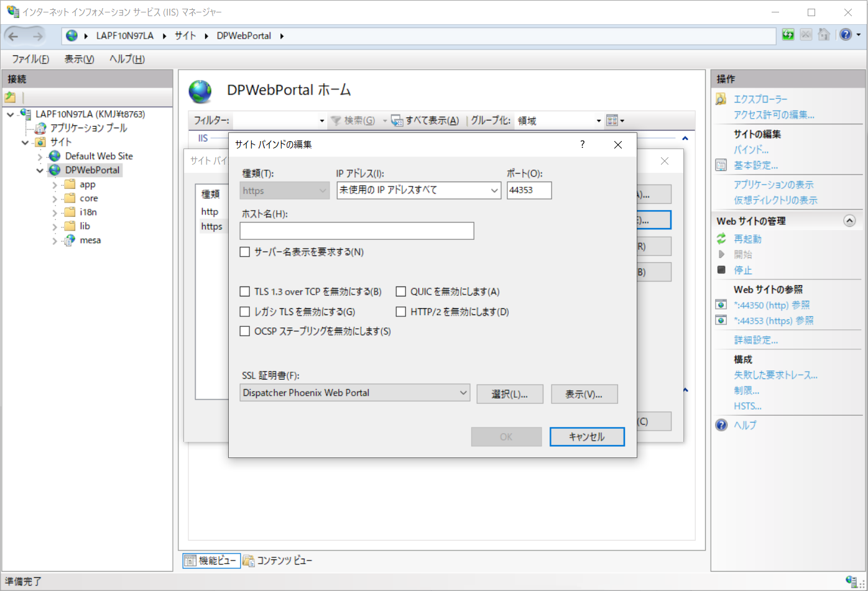Viewport: 868px width, 591px height.
Task: Select アプリケーション プール node
Action: [88, 128]
